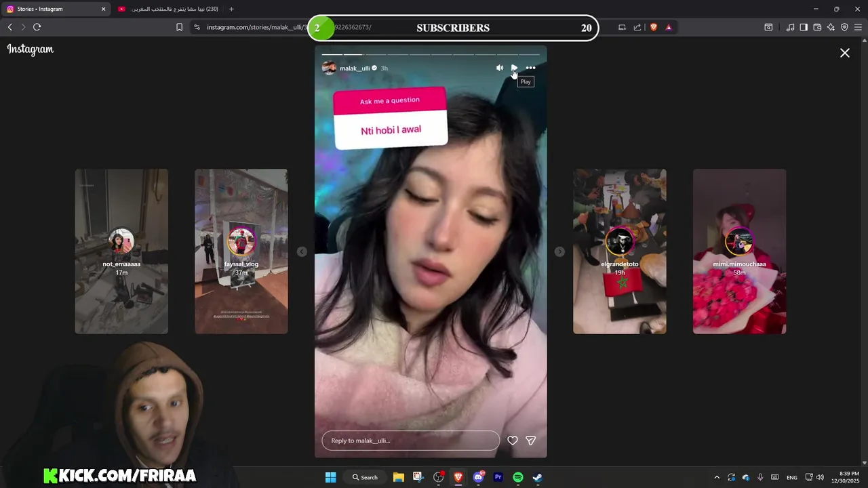Open the not_emaaaaa story thumbnail
This screenshot has width=868, height=488.
[x=121, y=251]
